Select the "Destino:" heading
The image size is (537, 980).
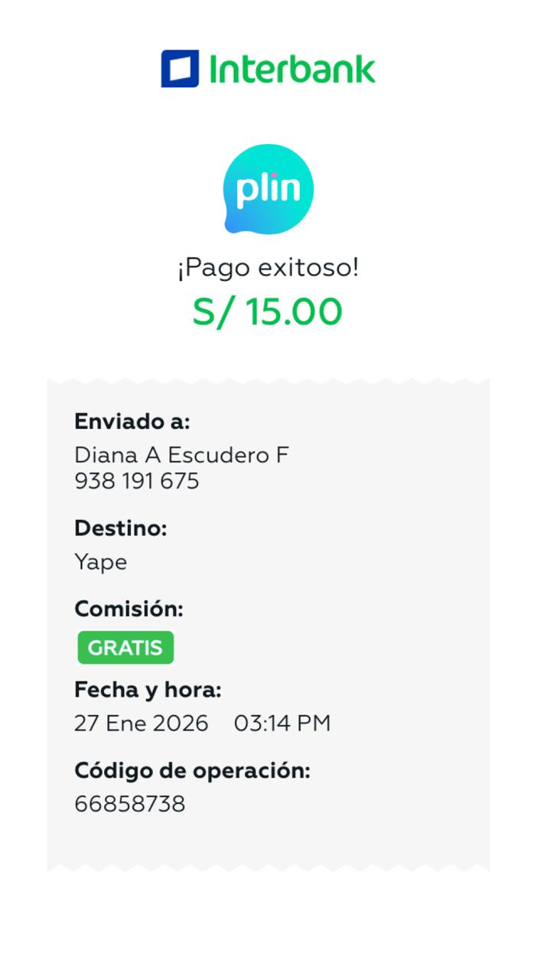click(x=120, y=528)
